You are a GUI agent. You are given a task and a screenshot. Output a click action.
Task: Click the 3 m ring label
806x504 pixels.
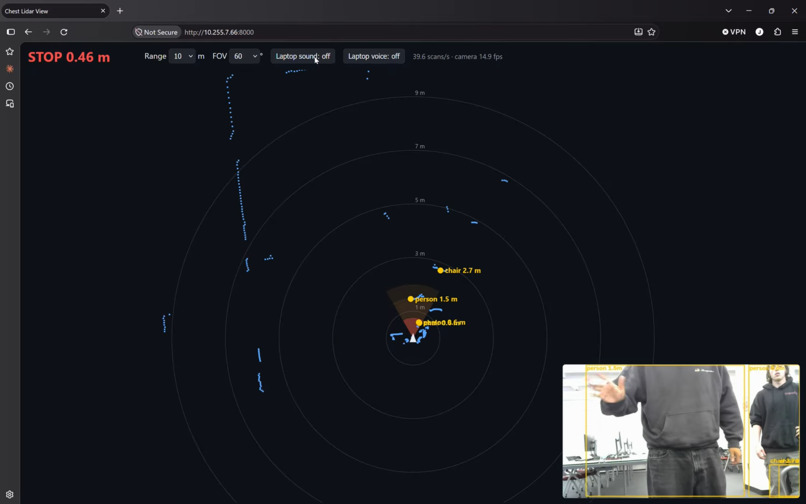pyautogui.click(x=420, y=254)
